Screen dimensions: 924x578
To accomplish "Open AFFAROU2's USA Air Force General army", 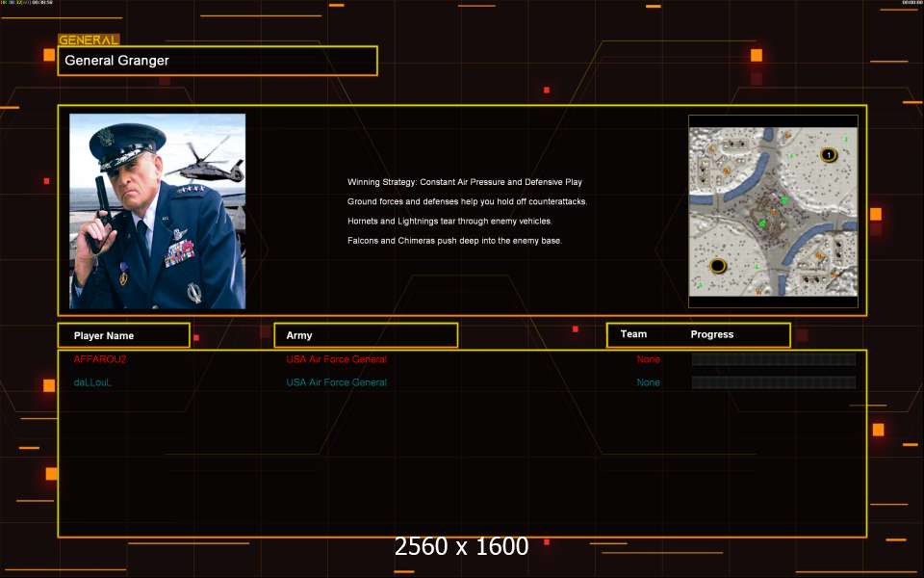I will pos(337,359).
